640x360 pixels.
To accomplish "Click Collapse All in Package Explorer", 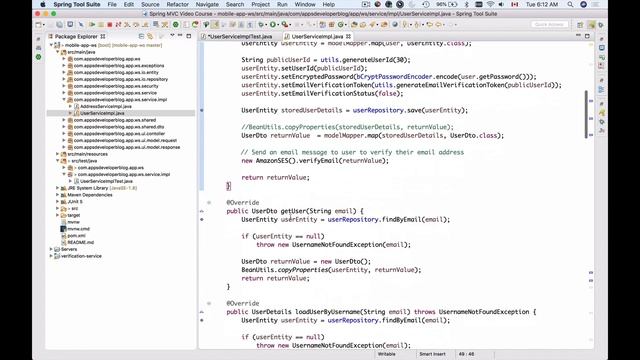I will click(141, 36).
